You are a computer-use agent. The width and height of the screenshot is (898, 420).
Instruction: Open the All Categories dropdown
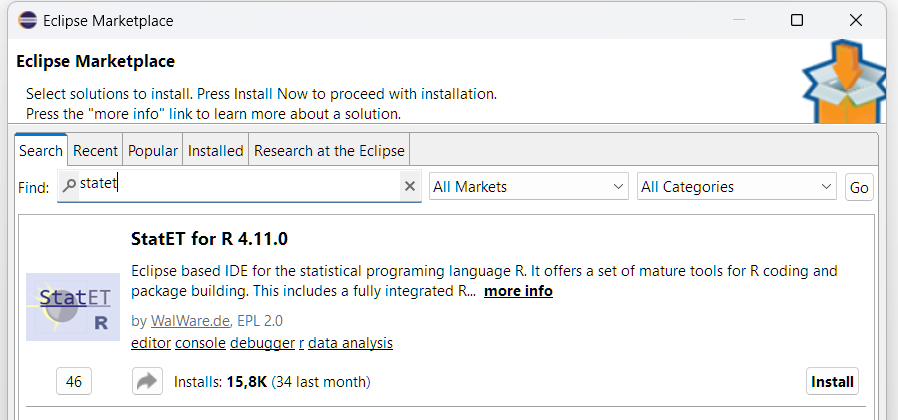click(x=736, y=187)
